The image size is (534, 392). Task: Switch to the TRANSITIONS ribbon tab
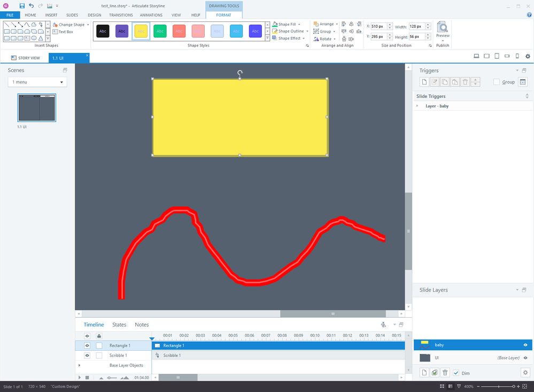(x=121, y=15)
